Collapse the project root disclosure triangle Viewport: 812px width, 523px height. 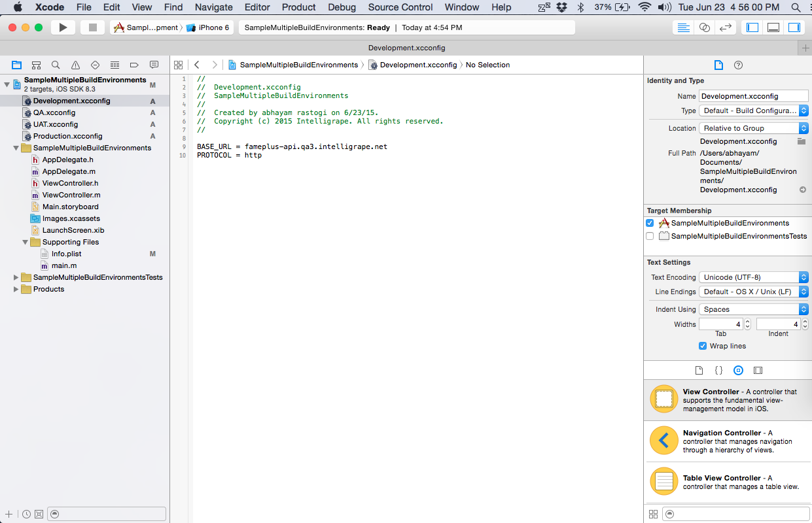click(7, 84)
